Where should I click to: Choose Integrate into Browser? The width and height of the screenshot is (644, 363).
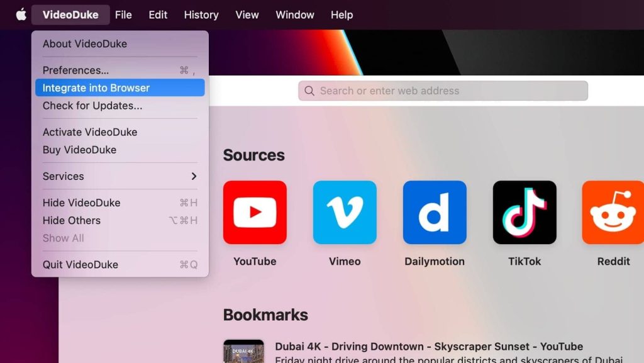tap(120, 88)
